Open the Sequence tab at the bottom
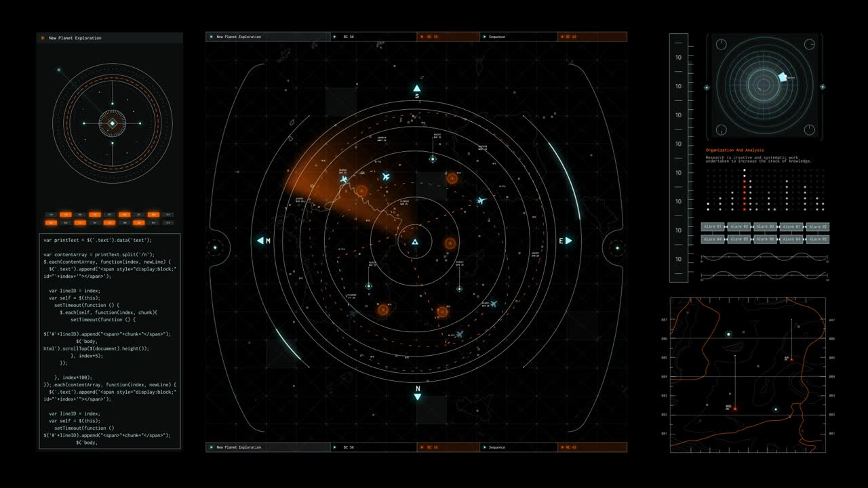This screenshot has width=868, height=488. pyautogui.click(x=498, y=447)
